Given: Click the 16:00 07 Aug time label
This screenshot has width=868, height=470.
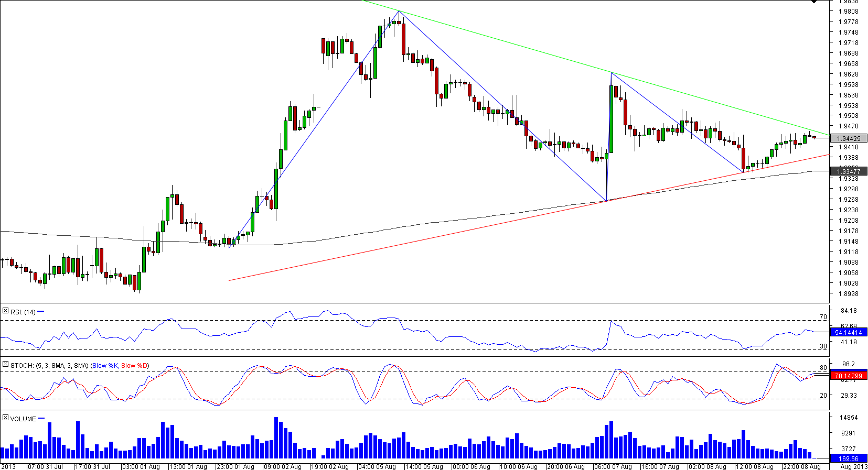Looking at the screenshot, I should click(660, 466).
